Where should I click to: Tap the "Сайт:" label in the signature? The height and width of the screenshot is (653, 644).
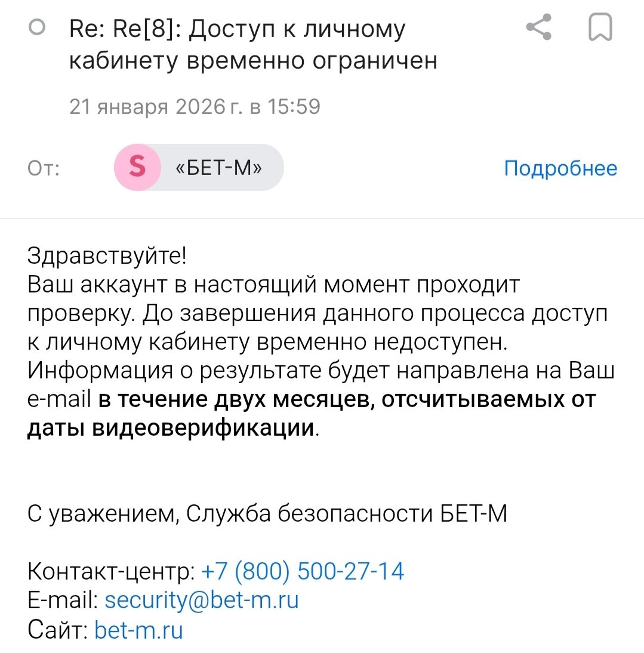57,630
